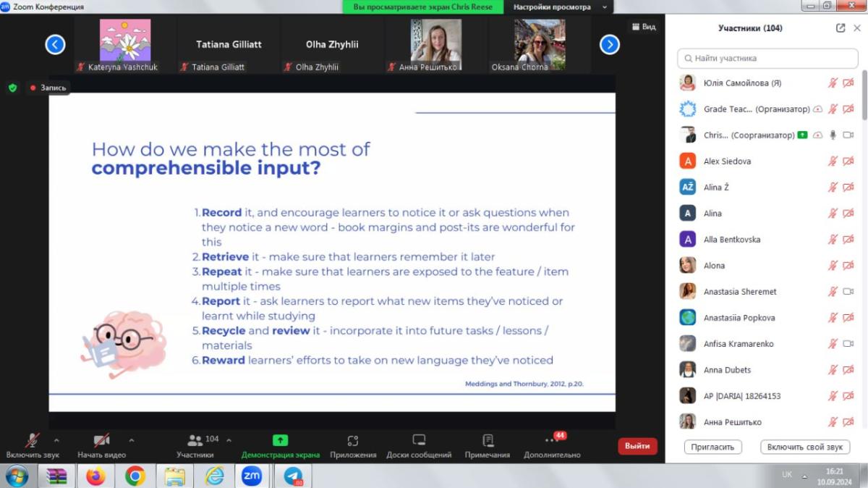
Task: Toggle Юлія Самойлова's muted microphone icon
Action: pos(833,83)
